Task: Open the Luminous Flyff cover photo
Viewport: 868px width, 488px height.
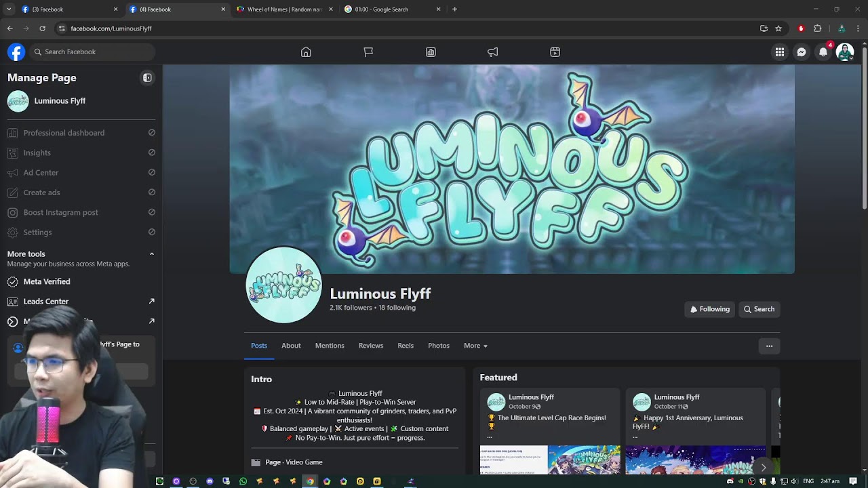Action: [512, 169]
